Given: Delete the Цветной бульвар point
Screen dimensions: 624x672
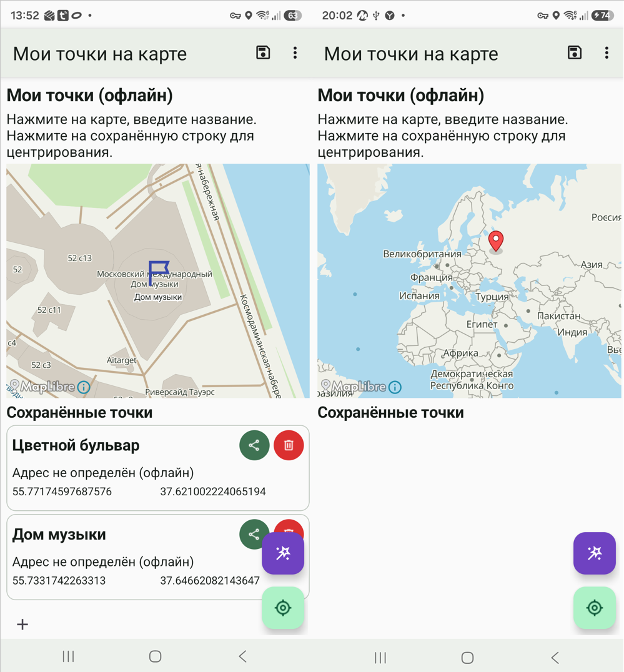Looking at the screenshot, I should pos(289,445).
